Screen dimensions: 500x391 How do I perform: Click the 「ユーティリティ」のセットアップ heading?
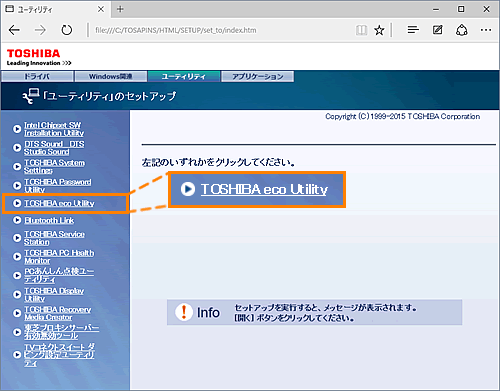109,96
